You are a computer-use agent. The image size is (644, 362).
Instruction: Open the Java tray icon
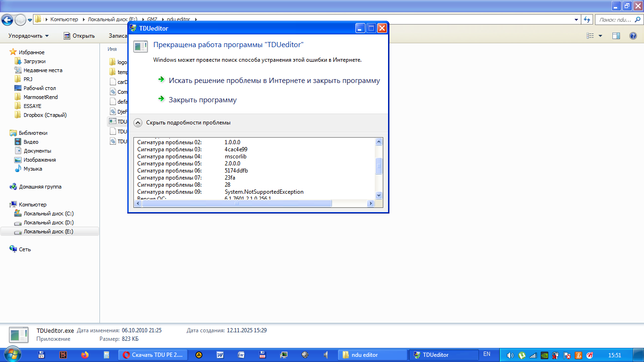pyautogui.click(x=578, y=355)
